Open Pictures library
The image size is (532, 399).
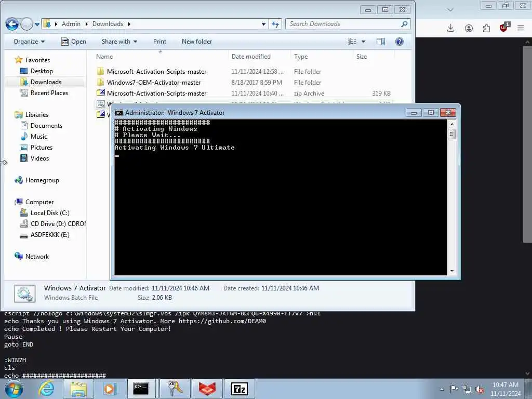coord(42,147)
